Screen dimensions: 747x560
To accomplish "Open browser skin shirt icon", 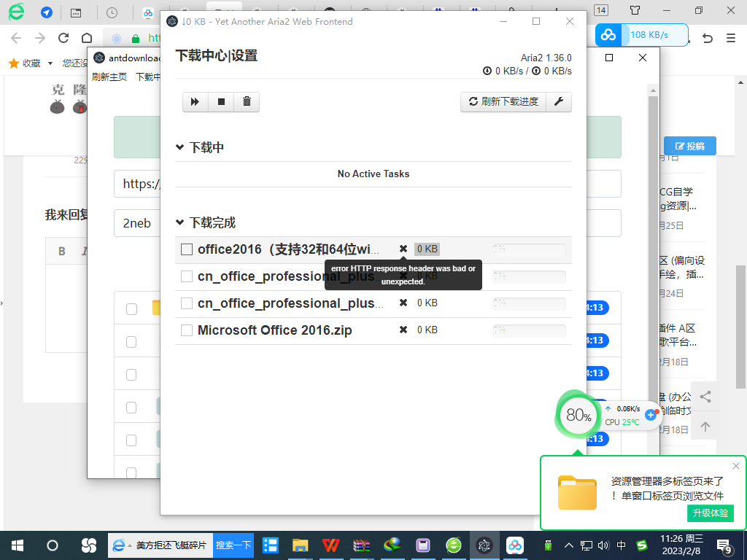I will pyautogui.click(x=635, y=10).
